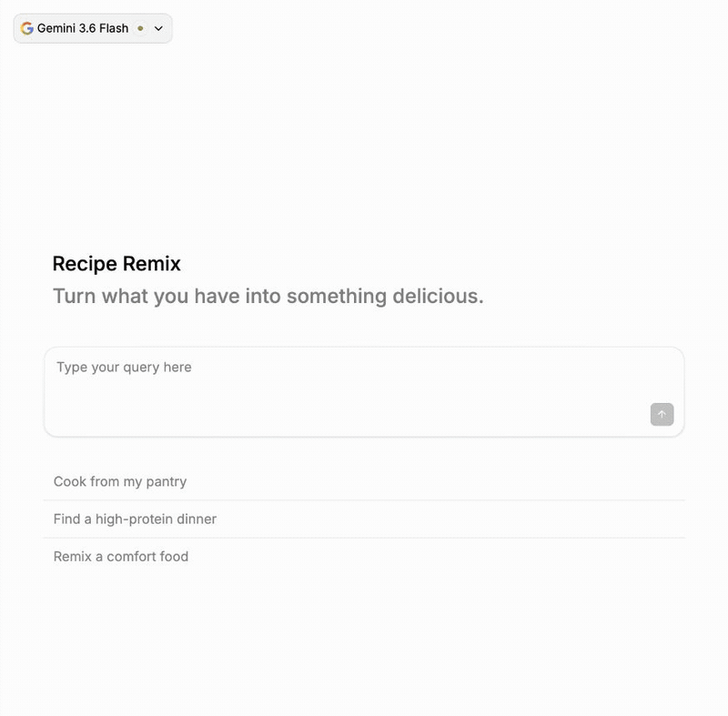Click the Google G logo icon
Viewport: 728px width, 716px height.
click(x=27, y=28)
